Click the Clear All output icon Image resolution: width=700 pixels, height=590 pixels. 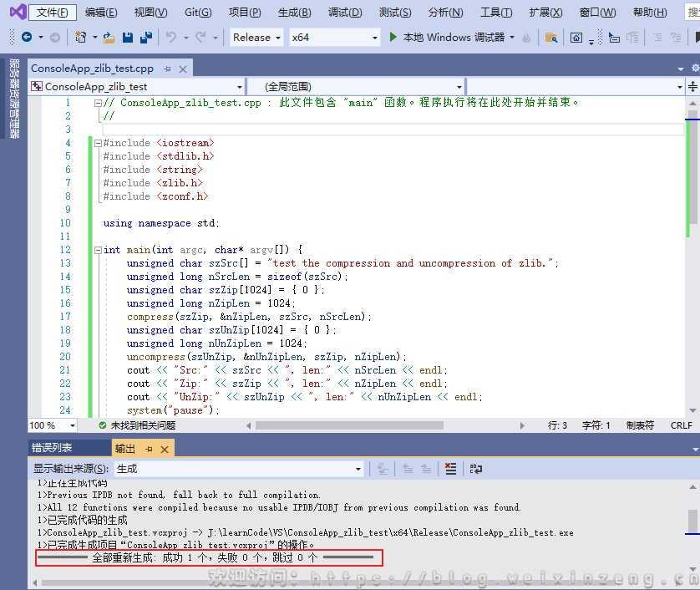(450, 469)
